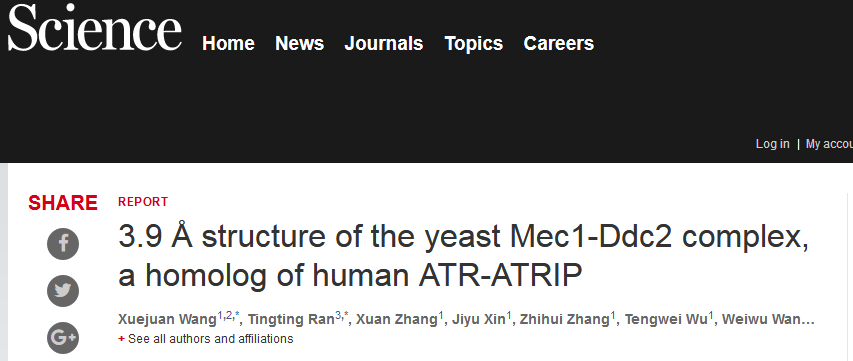Open the News menu item
Viewport: 853px width, 361px height.
(299, 43)
